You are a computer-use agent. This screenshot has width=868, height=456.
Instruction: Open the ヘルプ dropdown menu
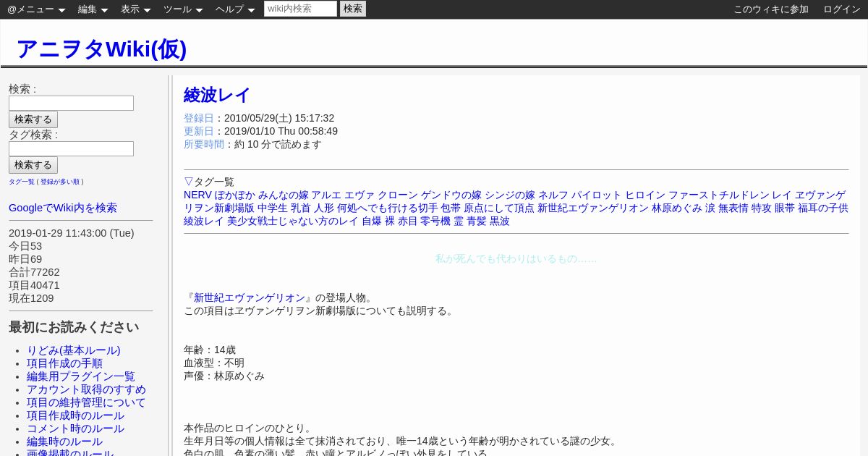point(235,9)
